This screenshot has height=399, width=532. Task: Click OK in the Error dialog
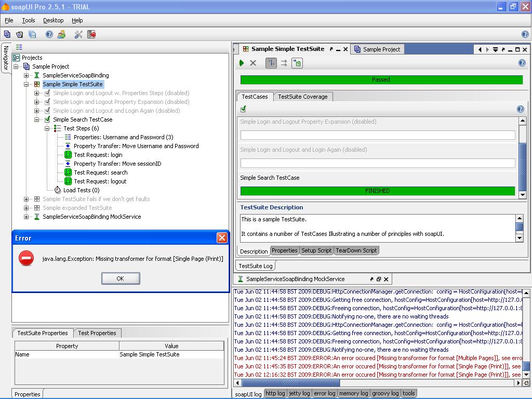pos(120,278)
